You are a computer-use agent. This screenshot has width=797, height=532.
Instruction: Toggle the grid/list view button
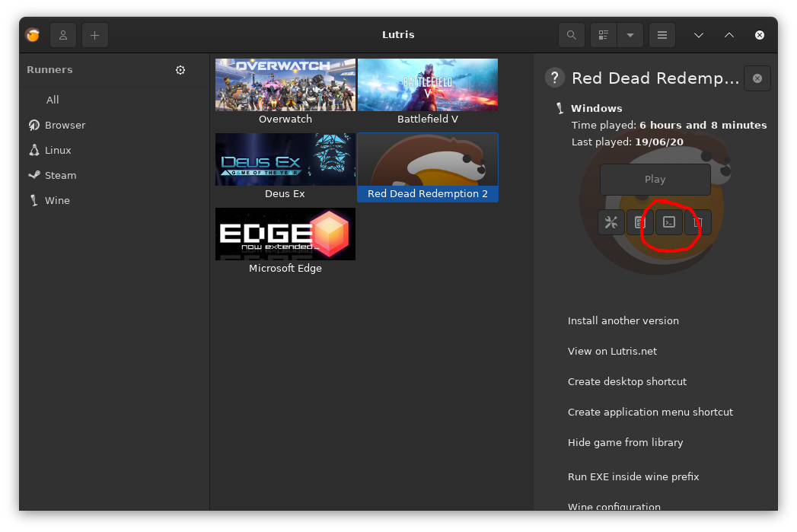pos(604,35)
